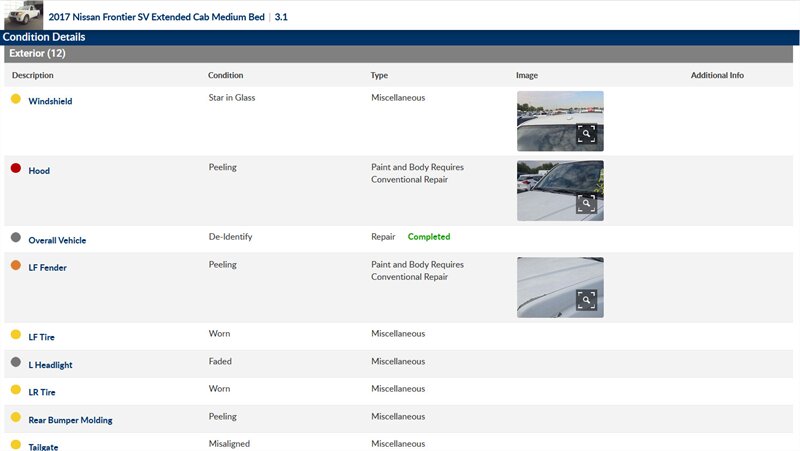Screen dimensions: 800x451
Task: Open the Windshield description link
Action: click(x=50, y=102)
